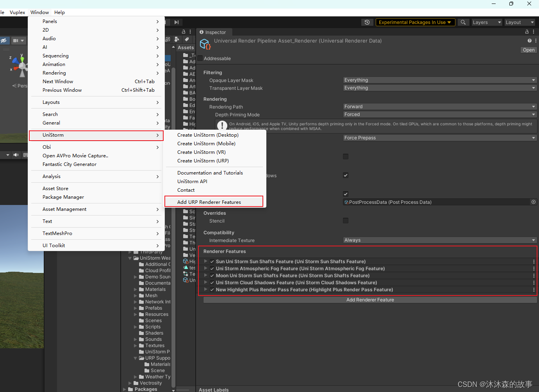
Task: Open Rendering Path dropdown
Action: tap(440, 107)
